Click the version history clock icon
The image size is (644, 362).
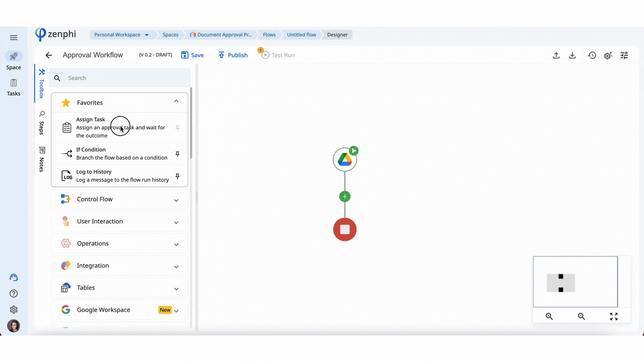tap(592, 55)
